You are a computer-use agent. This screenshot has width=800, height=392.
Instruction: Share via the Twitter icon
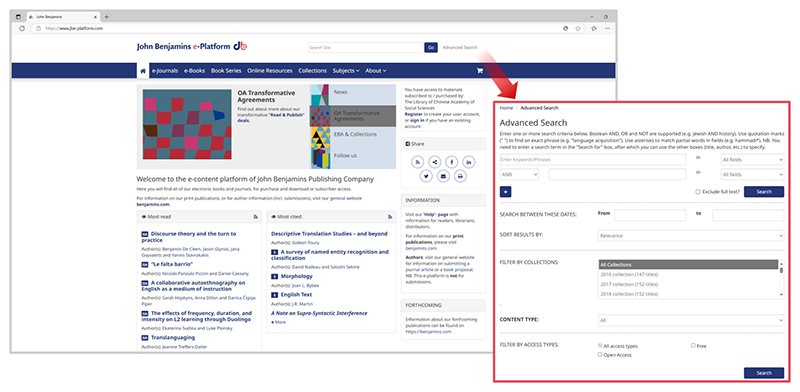pos(426,177)
